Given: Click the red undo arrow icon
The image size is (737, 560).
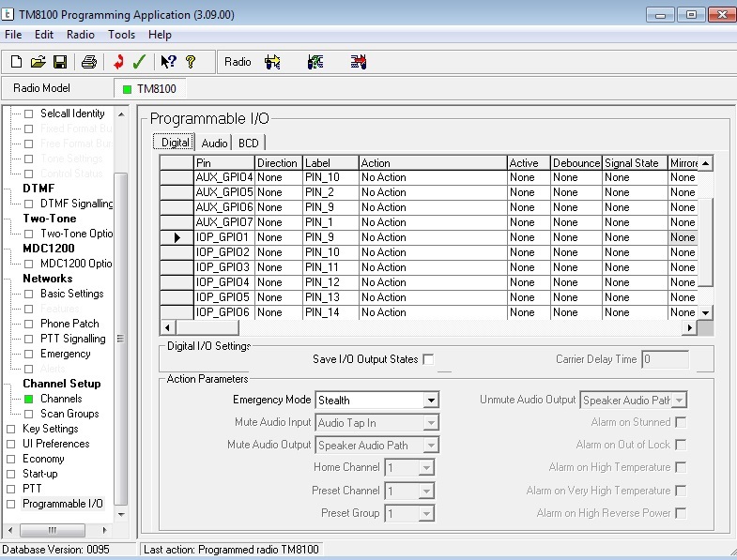Looking at the screenshot, I should pos(118,62).
